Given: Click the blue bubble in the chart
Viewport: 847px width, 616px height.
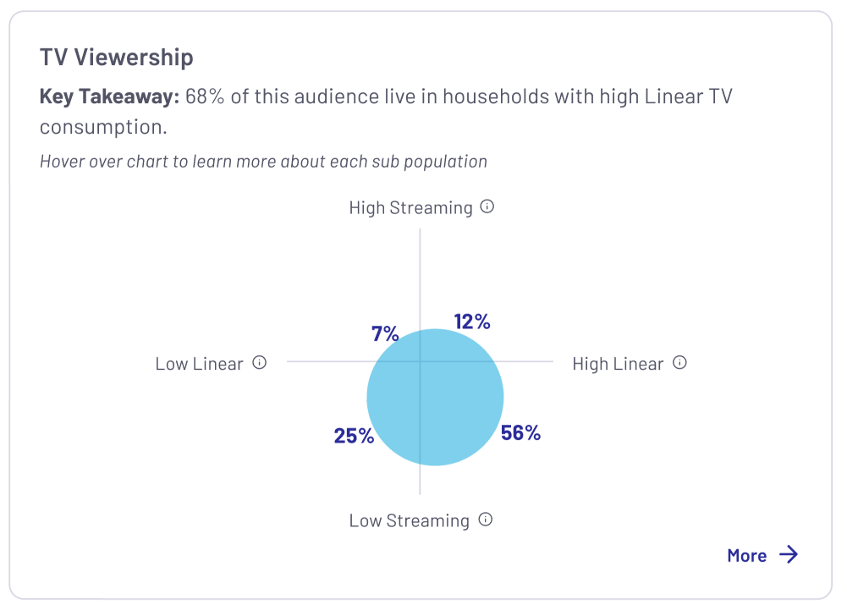Looking at the screenshot, I should pos(435,397).
